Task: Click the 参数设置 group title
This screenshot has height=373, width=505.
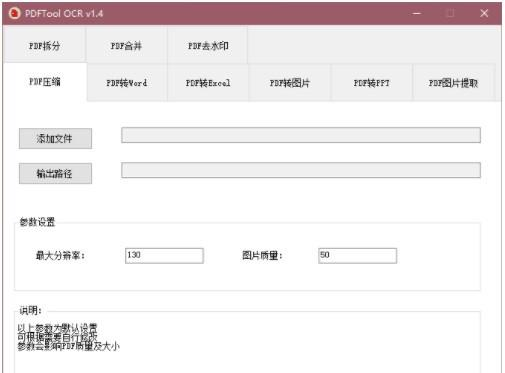Action: (37, 222)
